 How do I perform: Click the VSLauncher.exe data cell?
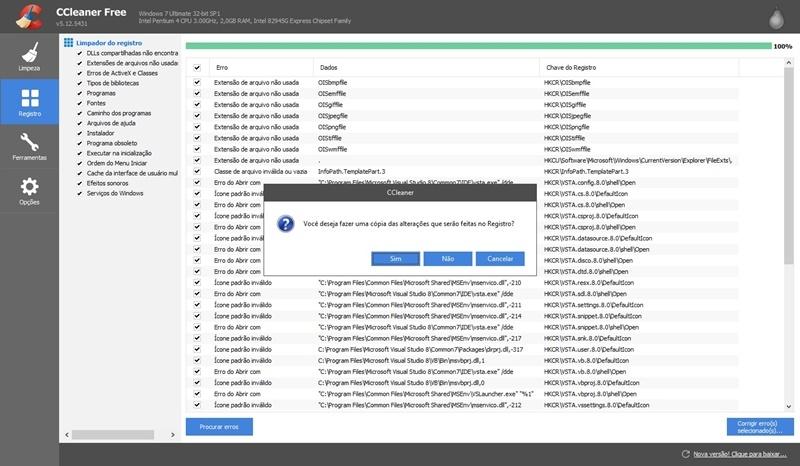point(426,394)
